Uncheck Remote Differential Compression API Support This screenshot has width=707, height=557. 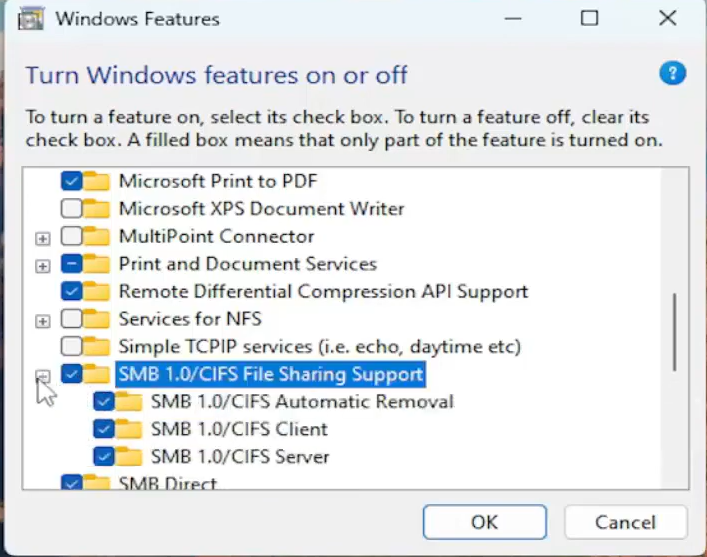coord(71,292)
